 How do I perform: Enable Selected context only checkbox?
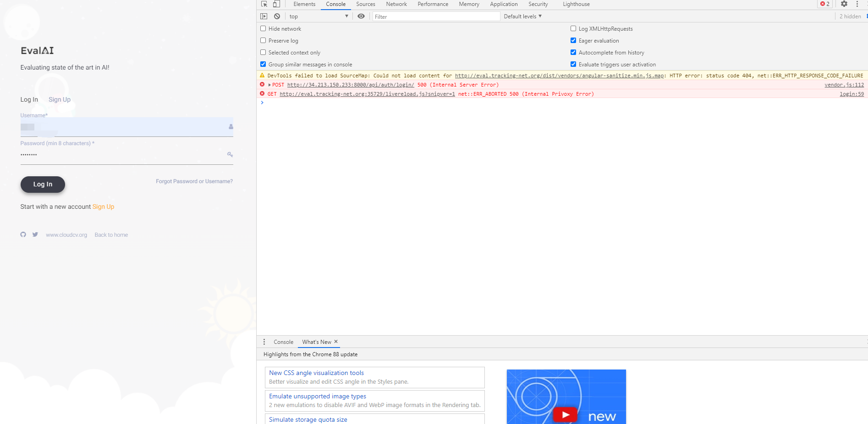pos(263,52)
